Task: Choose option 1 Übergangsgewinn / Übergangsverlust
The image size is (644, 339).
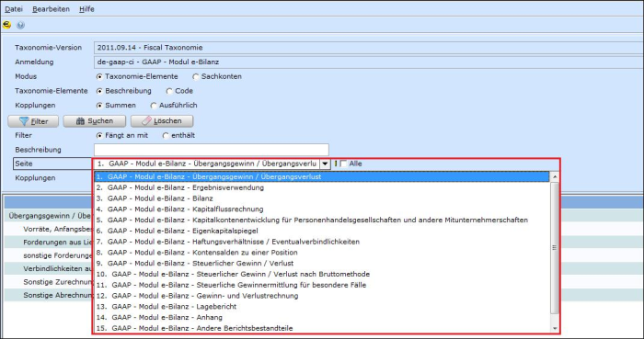Action: pyautogui.click(x=322, y=176)
